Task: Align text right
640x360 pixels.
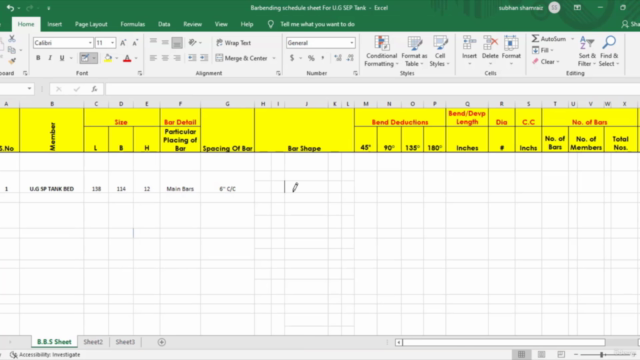Action: (177, 58)
